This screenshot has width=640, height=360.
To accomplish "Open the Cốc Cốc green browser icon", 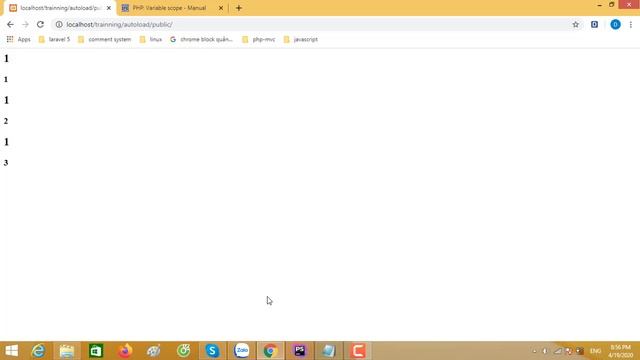I will tap(183, 351).
